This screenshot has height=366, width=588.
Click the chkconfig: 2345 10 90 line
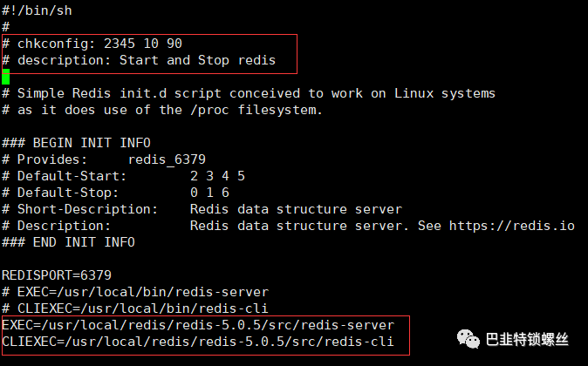coord(92,44)
